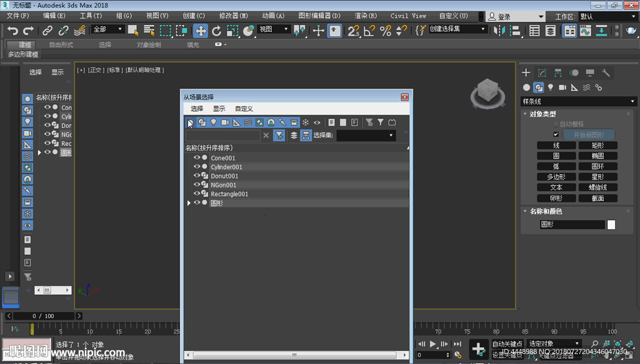Toggle visibility eye of NGon001 in dialog
640x364 pixels.
pyautogui.click(x=197, y=185)
